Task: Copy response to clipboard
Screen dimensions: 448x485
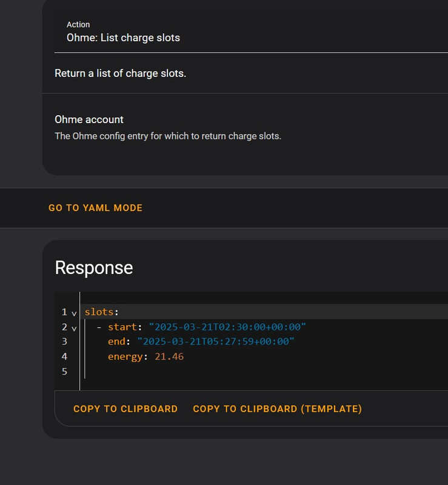Action: point(125,409)
